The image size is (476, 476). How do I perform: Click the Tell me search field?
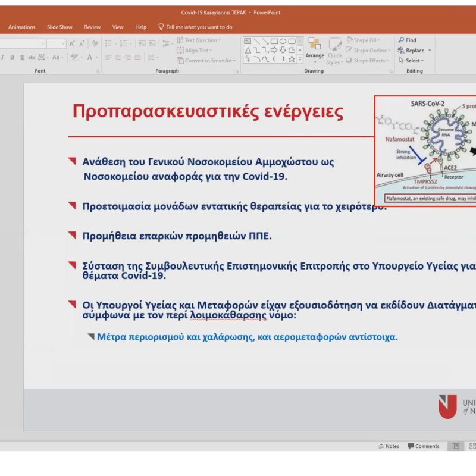(x=199, y=27)
